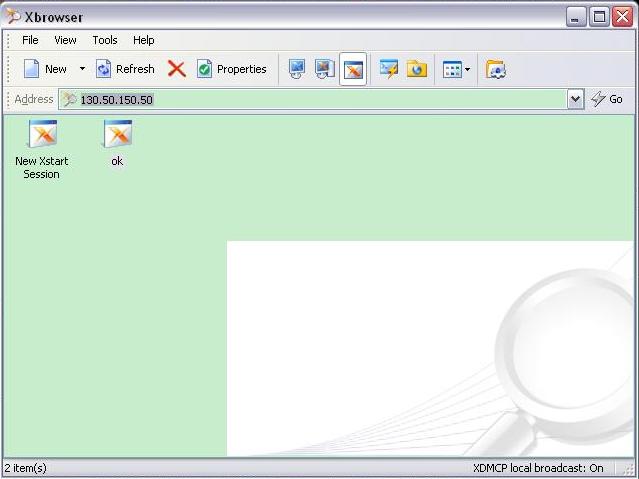Close the Xbrowser window

click(623, 17)
